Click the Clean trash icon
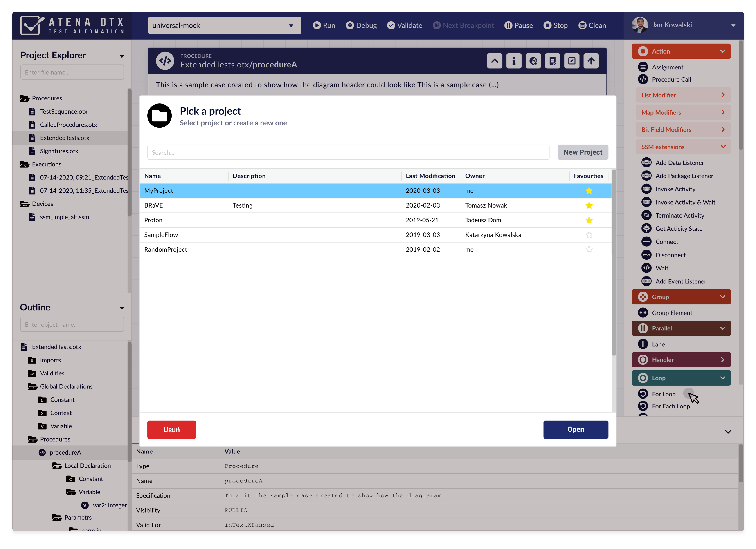This screenshot has height=549, width=756. click(x=582, y=25)
